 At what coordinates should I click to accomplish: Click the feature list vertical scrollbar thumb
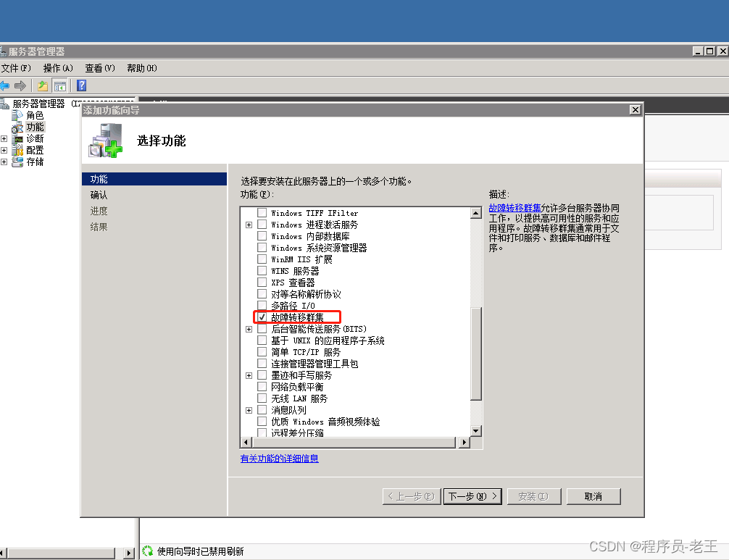[476, 354]
